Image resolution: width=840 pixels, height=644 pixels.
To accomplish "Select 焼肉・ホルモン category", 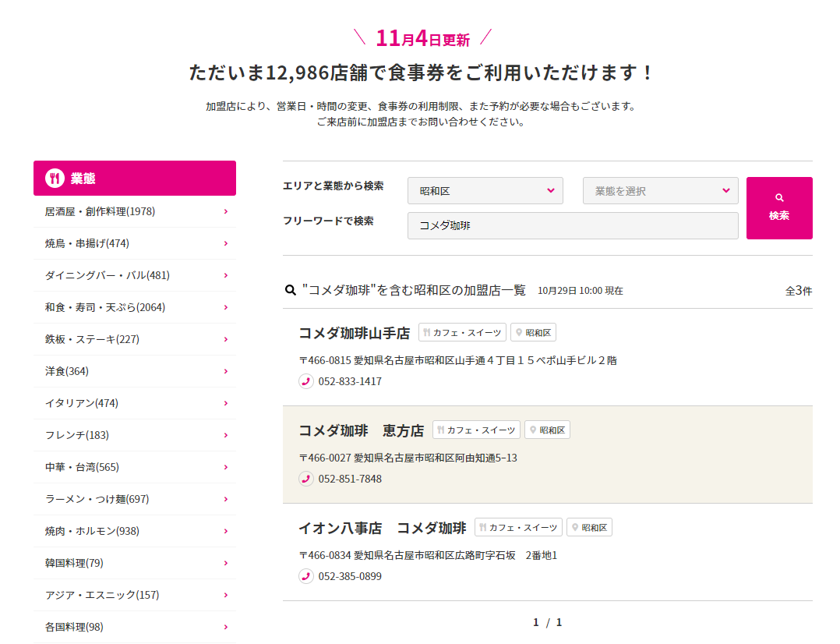I will (x=92, y=531).
